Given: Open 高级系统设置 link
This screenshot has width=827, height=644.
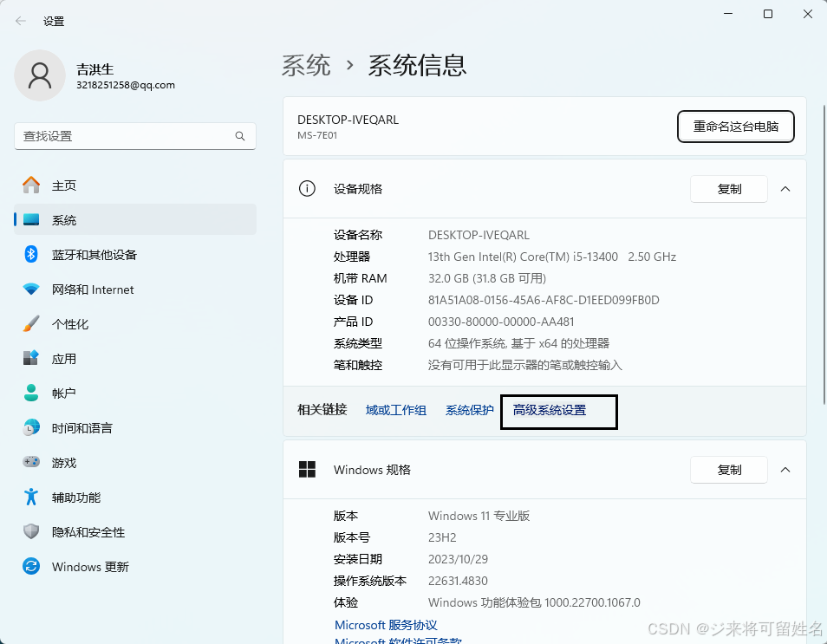Looking at the screenshot, I should click(550, 410).
